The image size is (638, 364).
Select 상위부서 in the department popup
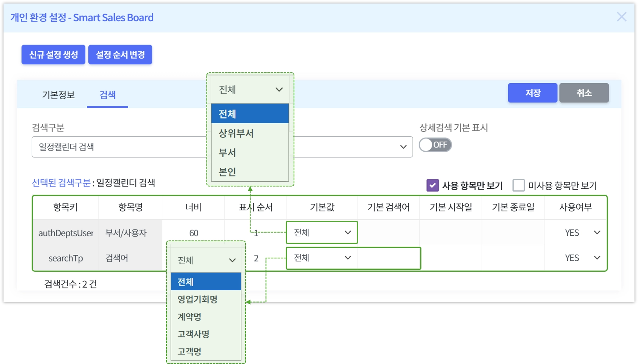click(250, 133)
